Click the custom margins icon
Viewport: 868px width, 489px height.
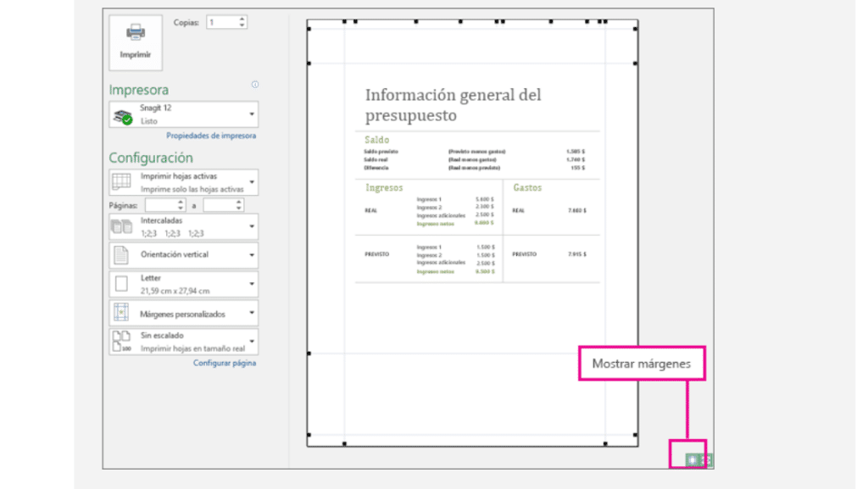click(x=121, y=313)
